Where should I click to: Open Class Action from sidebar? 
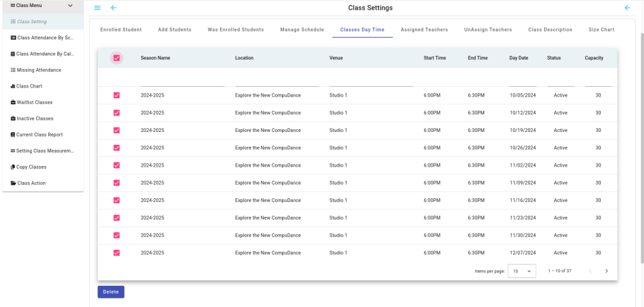pos(43,183)
